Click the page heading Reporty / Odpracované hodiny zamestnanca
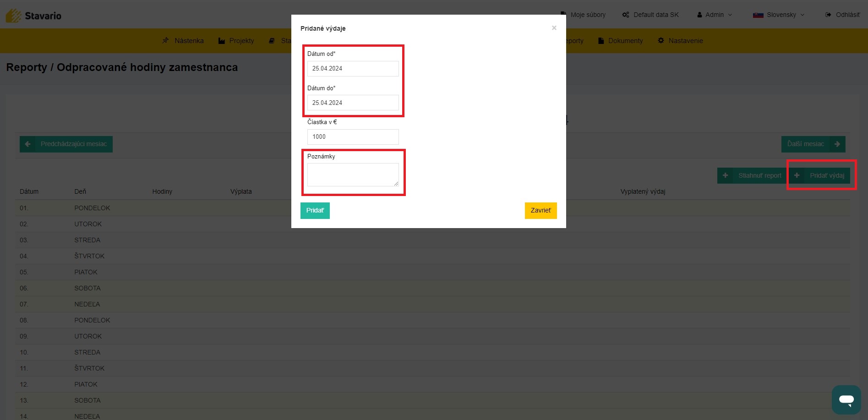 [122, 67]
